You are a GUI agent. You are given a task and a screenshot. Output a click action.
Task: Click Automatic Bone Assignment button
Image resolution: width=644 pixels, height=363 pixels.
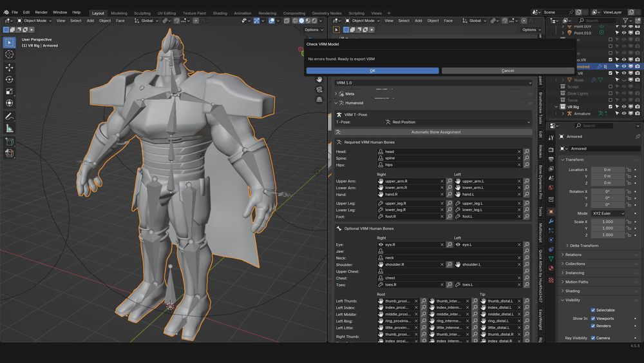436,132
